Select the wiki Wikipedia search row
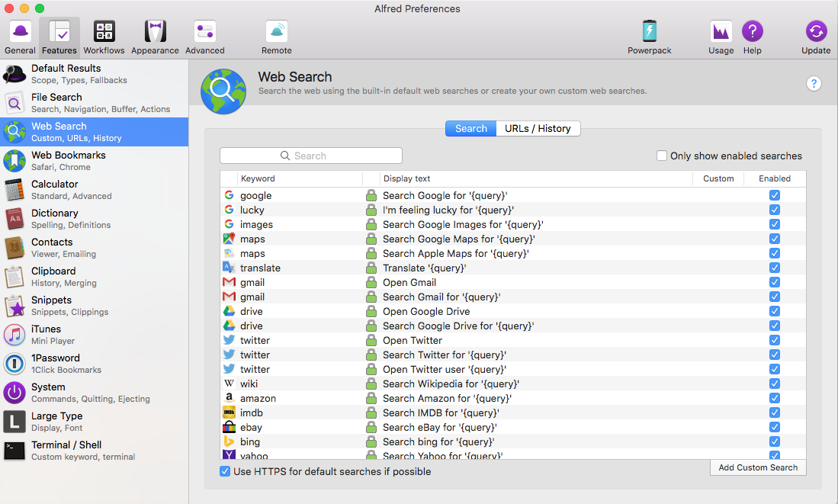 pyautogui.click(x=450, y=384)
